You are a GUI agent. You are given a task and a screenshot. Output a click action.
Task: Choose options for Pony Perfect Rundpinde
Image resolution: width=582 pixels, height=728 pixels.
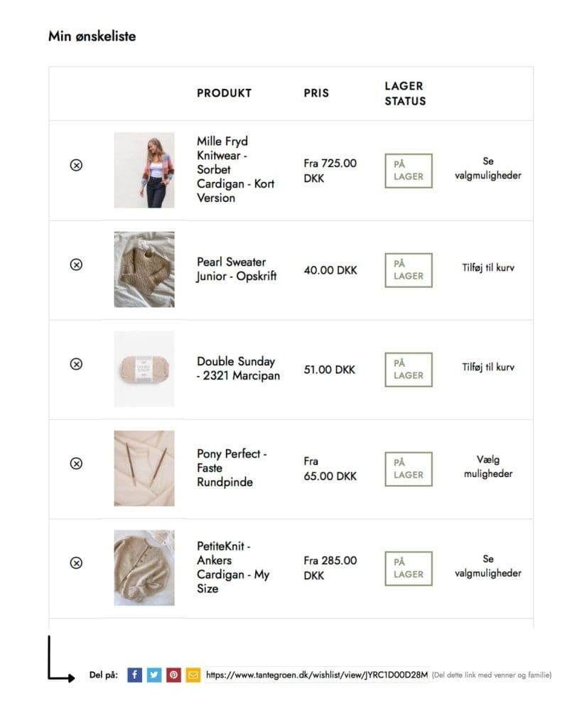click(x=487, y=467)
